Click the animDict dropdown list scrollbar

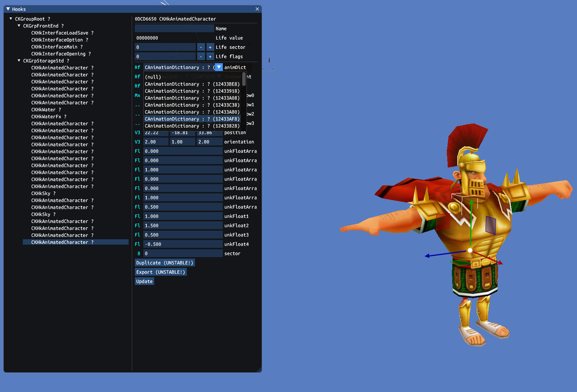pyautogui.click(x=244, y=79)
